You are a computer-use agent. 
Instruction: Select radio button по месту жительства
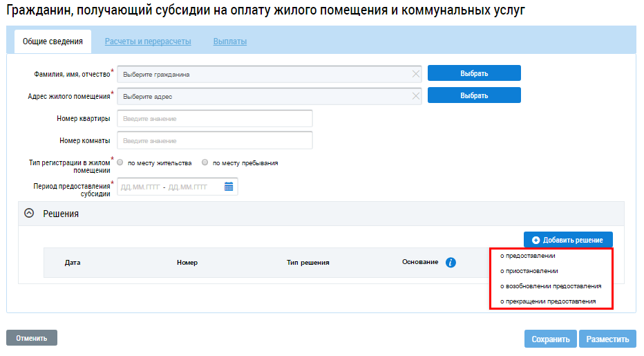pos(120,163)
